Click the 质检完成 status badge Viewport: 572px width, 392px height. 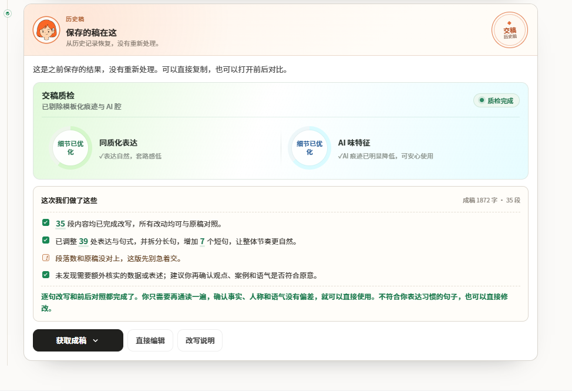coord(496,101)
